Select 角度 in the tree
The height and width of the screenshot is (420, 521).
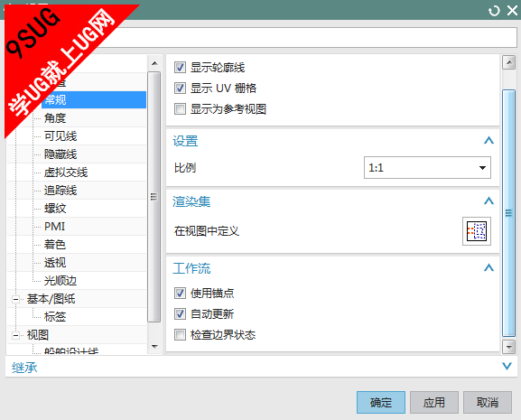pos(55,118)
